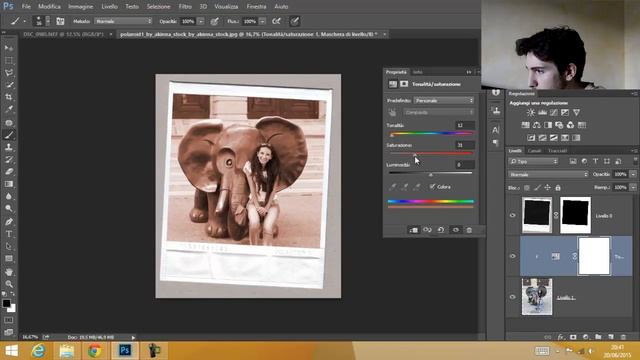Hide the Livello 0 layer
Screen dimensions: 640x360
(x=513, y=215)
